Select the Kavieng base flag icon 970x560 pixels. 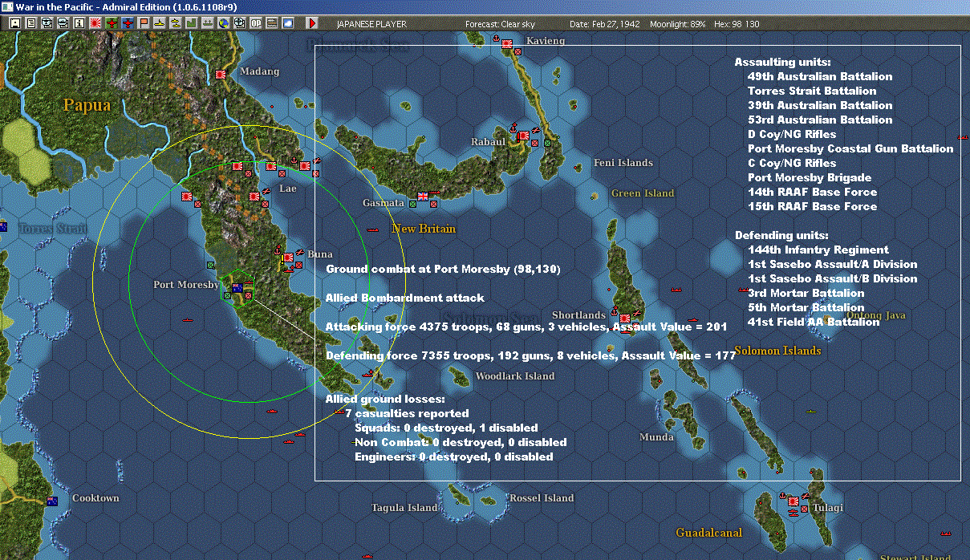[x=507, y=44]
